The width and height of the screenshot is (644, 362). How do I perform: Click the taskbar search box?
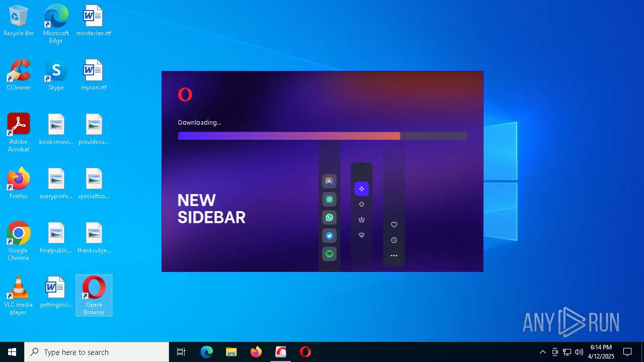click(x=97, y=352)
